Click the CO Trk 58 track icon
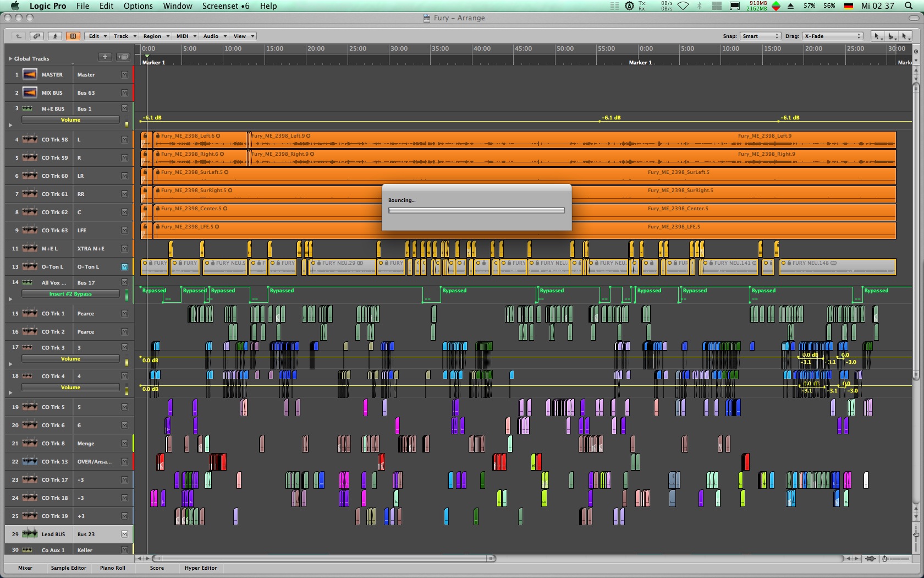This screenshot has width=924, height=578. coord(30,139)
